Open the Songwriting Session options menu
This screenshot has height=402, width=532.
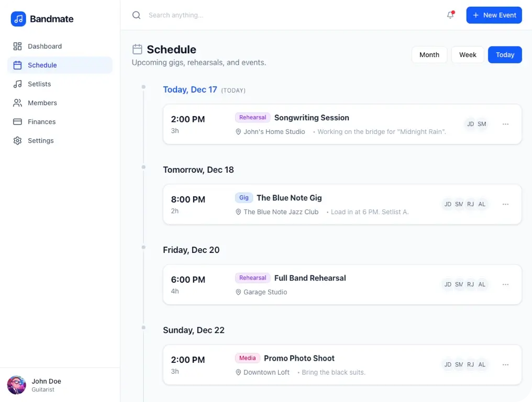(x=505, y=124)
